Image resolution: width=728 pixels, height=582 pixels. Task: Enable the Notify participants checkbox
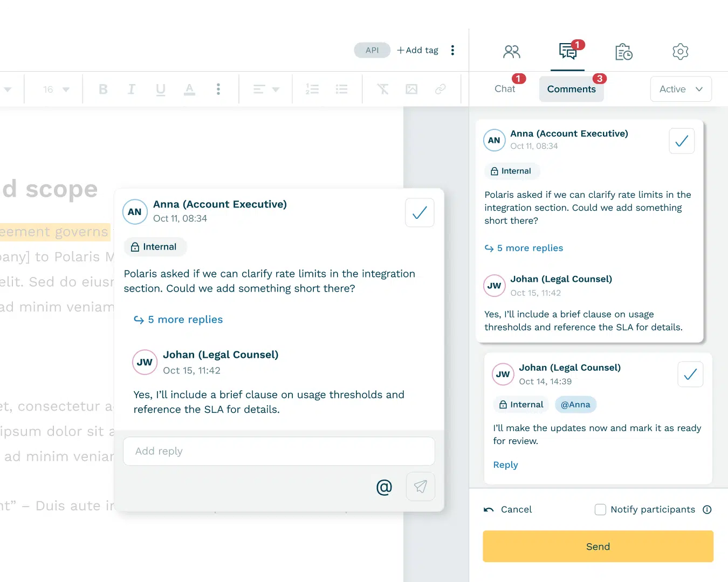600,510
